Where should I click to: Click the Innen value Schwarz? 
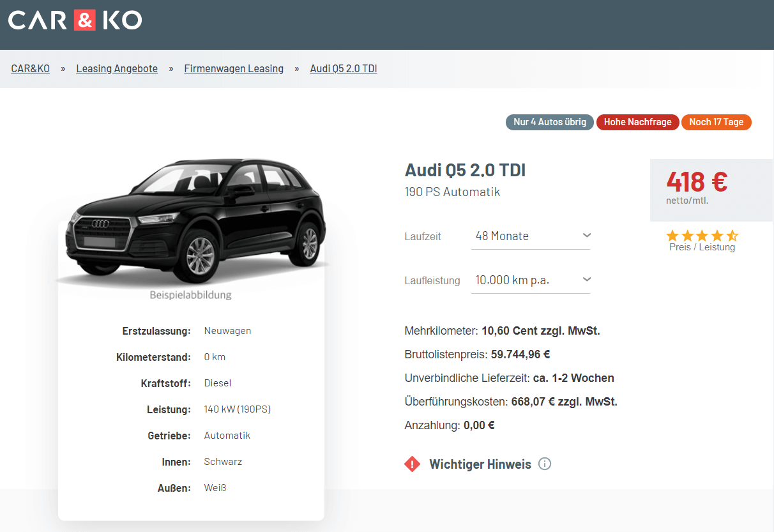point(223,462)
